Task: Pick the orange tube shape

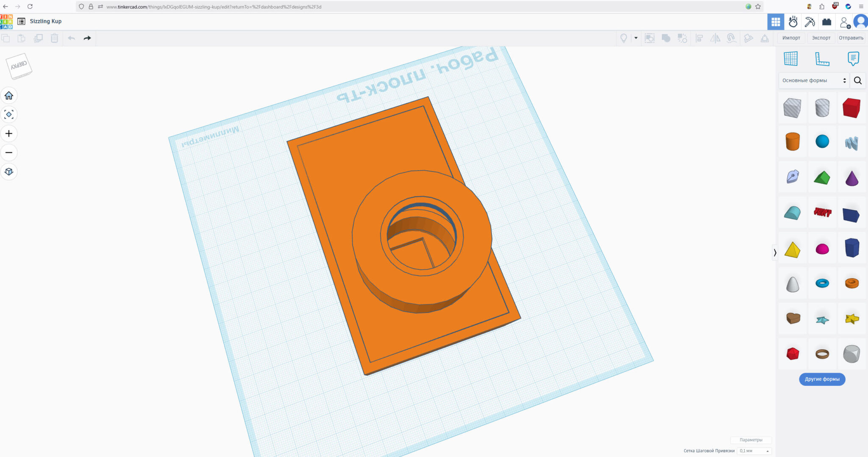Action: click(851, 283)
